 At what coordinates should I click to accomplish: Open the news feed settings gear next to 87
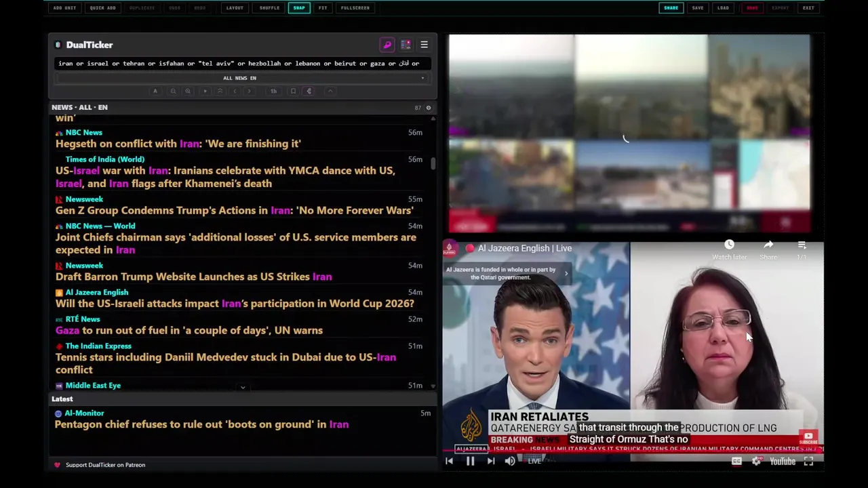pos(428,108)
